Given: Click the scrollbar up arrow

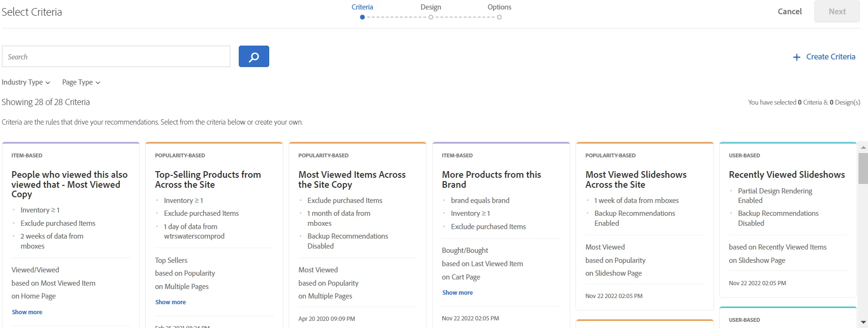Looking at the screenshot, I should [x=863, y=147].
